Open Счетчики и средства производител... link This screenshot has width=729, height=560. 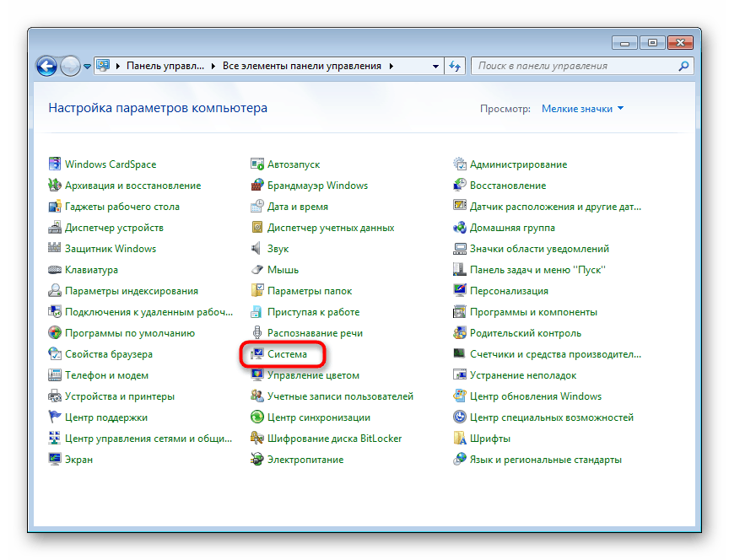coord(555,354)
